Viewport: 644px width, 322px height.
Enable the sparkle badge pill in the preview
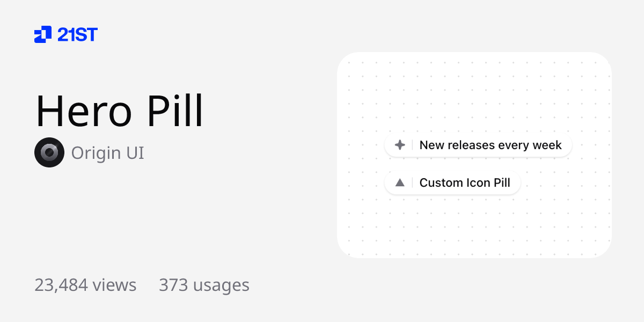pos(478,144)
